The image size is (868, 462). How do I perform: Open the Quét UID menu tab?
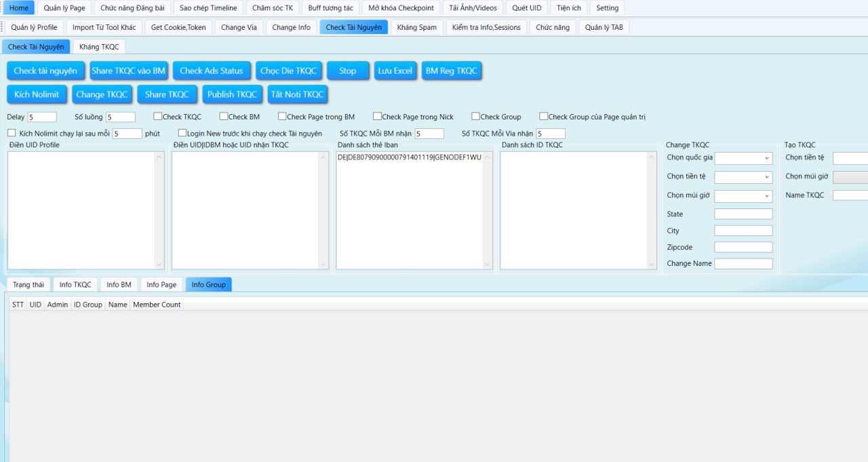tap(526, 8)
